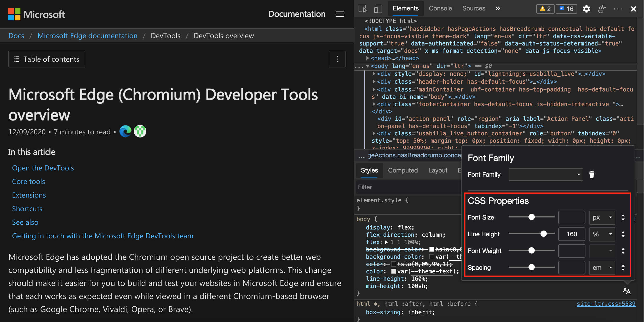Click the more tools ellipsis icon
The image size is (644, 322).
pos(618,8)
